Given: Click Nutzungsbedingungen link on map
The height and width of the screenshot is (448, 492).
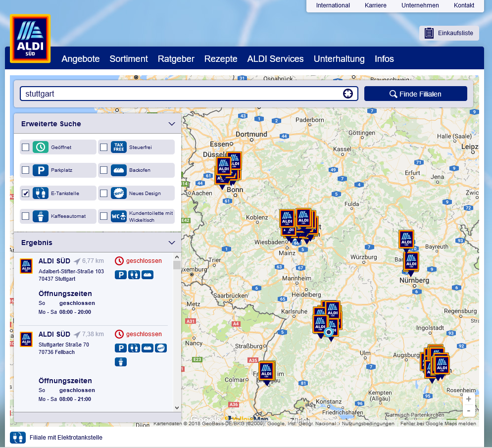Looking at the screenshot, I should [x=368, y=424].
